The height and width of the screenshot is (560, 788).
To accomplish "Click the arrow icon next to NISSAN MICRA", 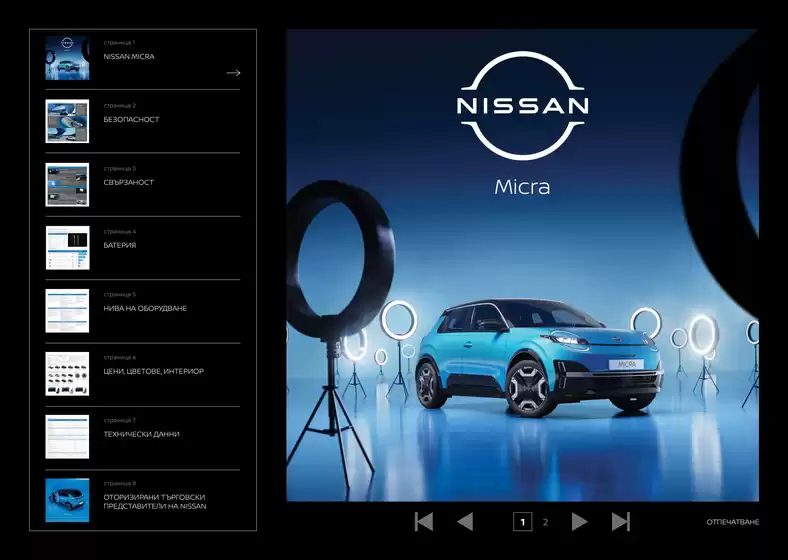I will point(233,73).
